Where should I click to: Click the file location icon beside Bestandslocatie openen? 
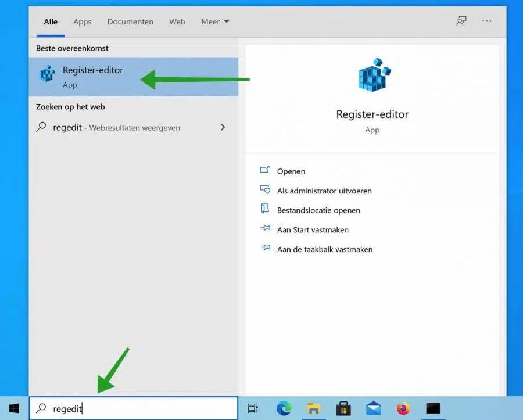pos(265,209)
